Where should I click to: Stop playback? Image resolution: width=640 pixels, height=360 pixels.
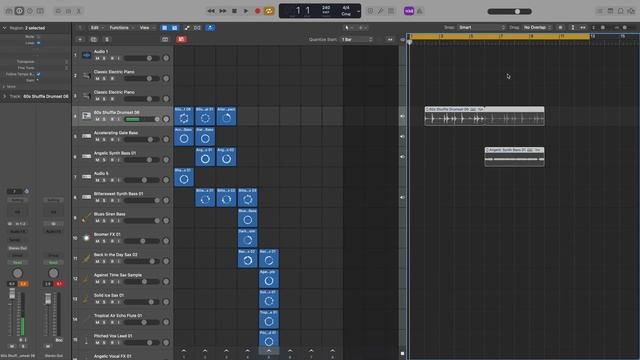coord(234,11)
